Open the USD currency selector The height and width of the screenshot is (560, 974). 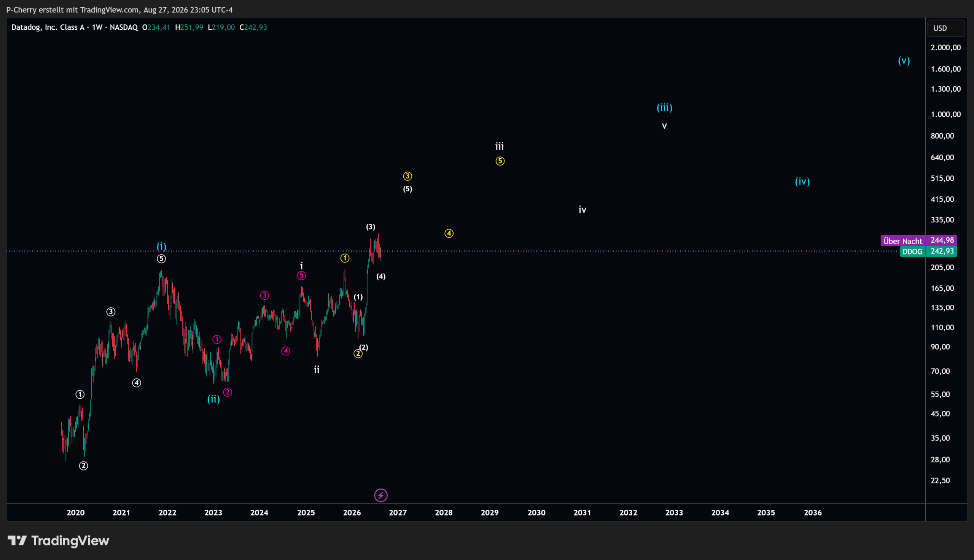(946, 28)
